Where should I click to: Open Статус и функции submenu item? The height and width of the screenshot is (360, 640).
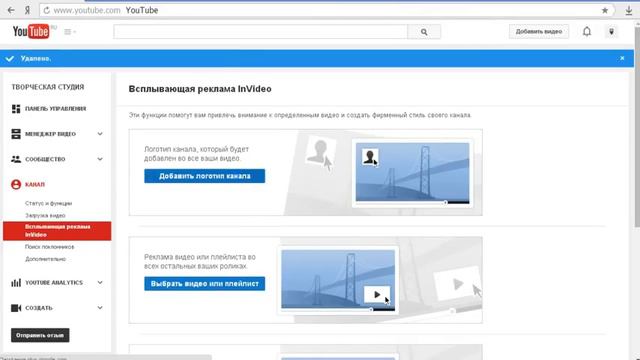click(x=49, y=203)
